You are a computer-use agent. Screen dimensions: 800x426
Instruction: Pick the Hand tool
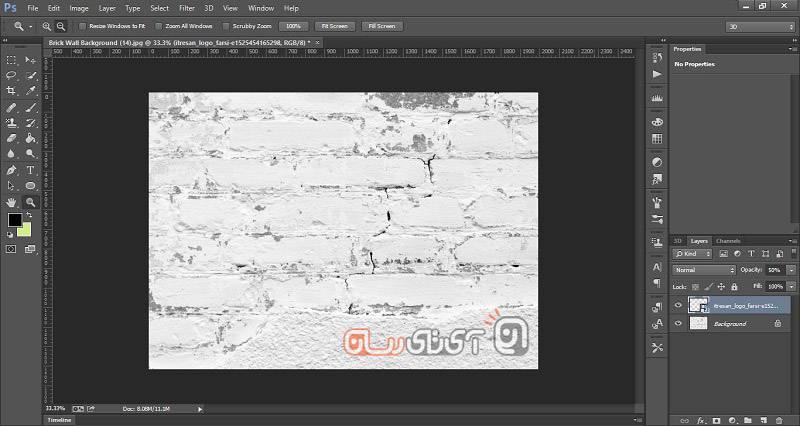pyautogui.click(x=11, y=201)
